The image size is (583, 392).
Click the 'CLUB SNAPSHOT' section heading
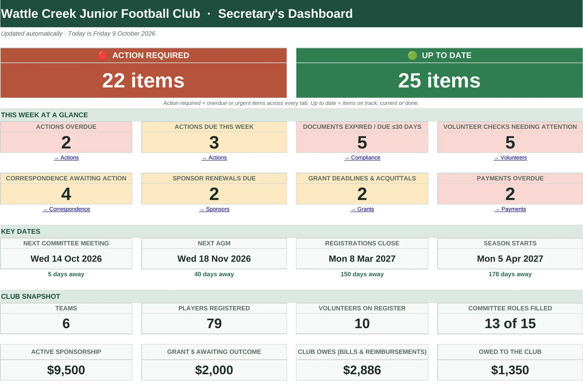(x=31, y=297)
